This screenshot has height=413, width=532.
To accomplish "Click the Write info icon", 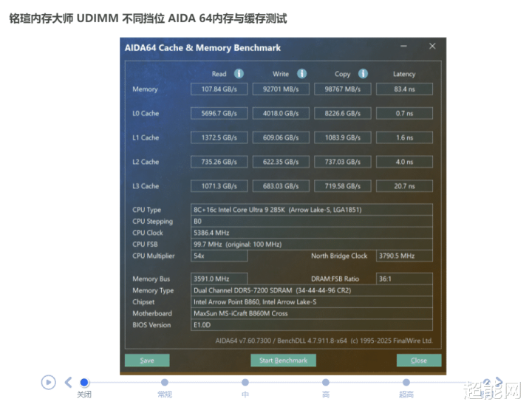I will click(x=301, y=74).
